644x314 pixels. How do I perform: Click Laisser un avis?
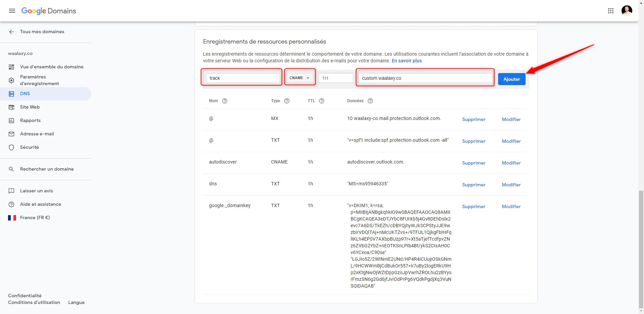[x=37, y=191]
